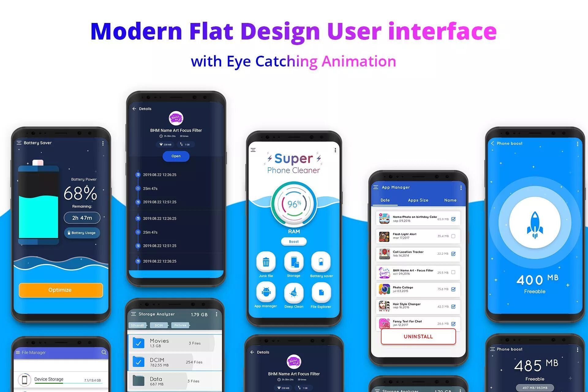588x392 pixels.
Task: Open the Deep Clean tool icon
Action: [x=294, y=291]
